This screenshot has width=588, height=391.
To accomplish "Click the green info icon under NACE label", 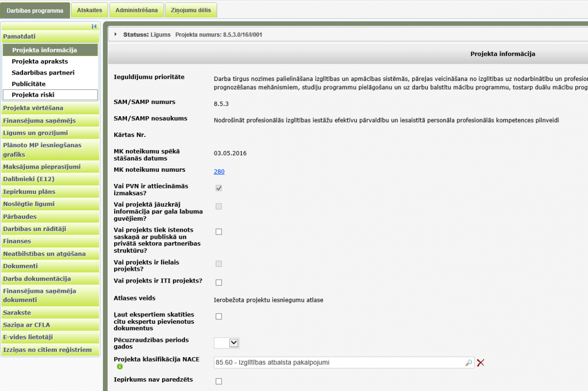I will (x=120, y=366).
